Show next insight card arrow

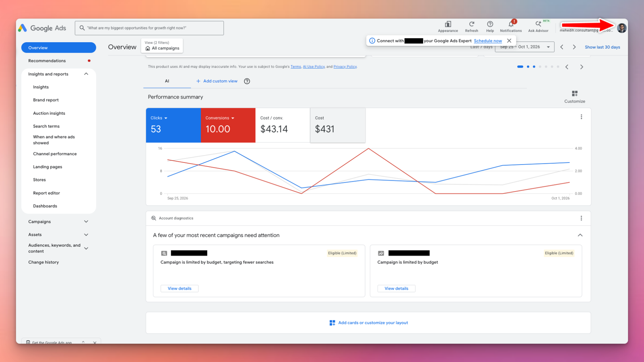[582, 67]
